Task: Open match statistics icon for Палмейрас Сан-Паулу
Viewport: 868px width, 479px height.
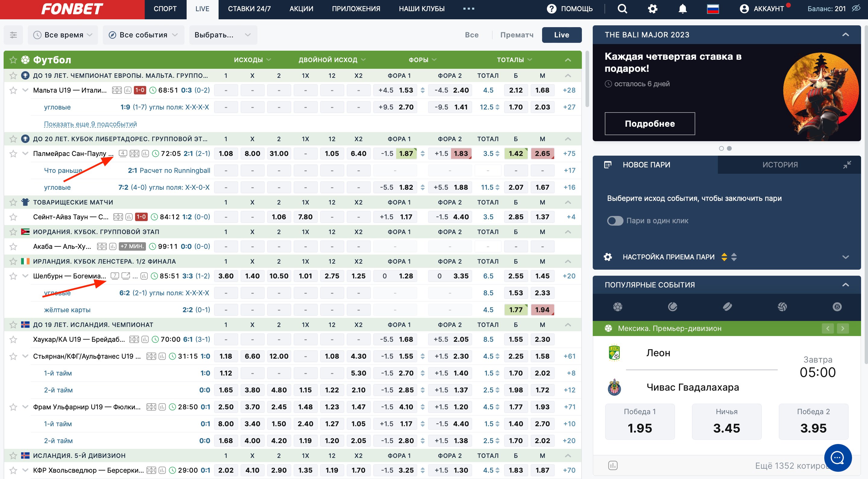Action: pyautogui.click(x=145, y=154)
